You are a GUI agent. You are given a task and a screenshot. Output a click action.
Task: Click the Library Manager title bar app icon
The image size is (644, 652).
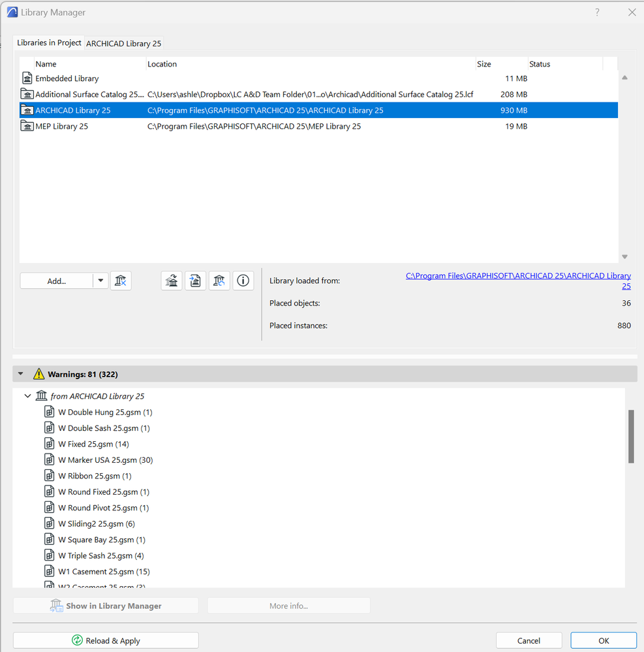(12, 12)
